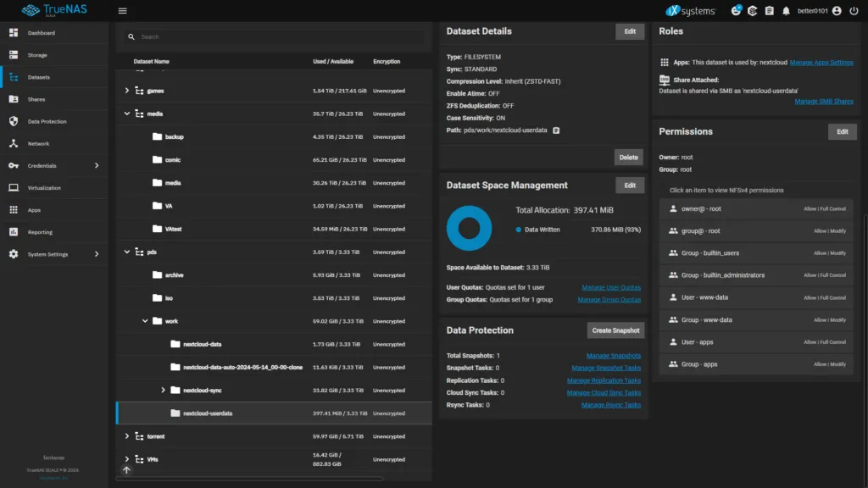Screen dimensions: 868x488
Task: Click the directory services status icon
Action: 753,10
